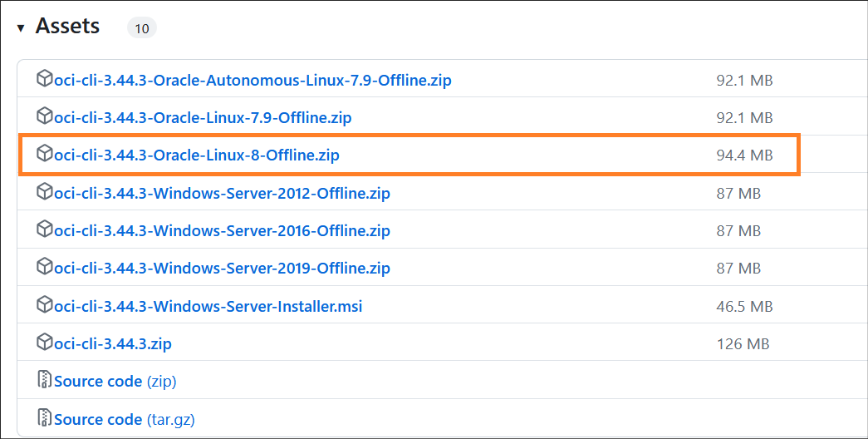The image size is (868, 439).
Task: Open the Source code (zip) link
Action: [115, 382]
